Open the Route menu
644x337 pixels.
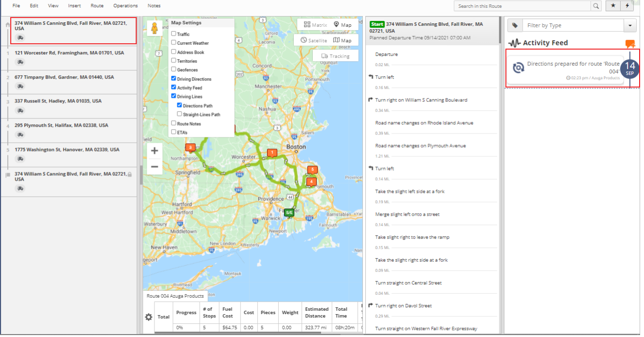(x=97, y=6)
